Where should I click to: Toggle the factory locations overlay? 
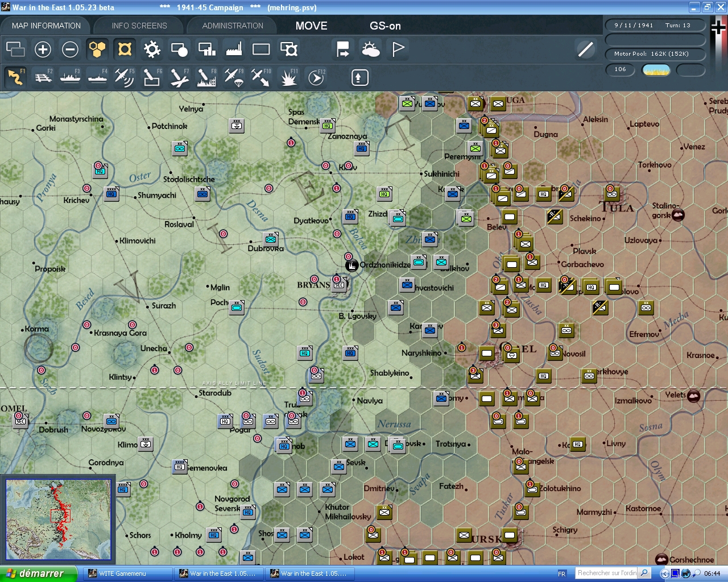[x=234, y=49]
